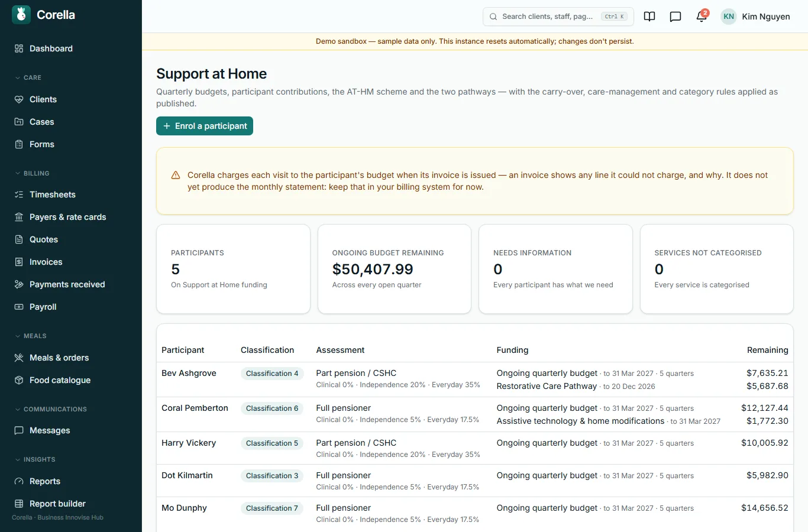Click the Payments received hand-coins icon
Image resolution: width=808 pixels, height=532 pixels.
19,284
